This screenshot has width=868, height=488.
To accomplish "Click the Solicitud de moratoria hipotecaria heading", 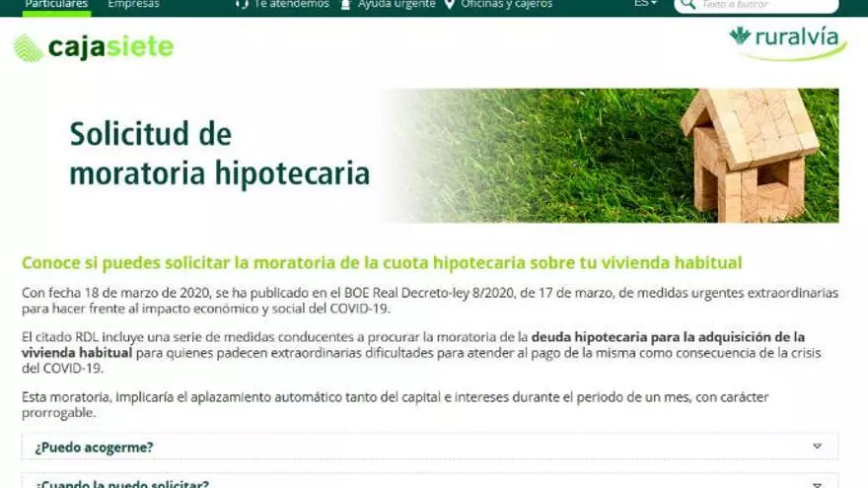I will pyautogui.click(x=219, y=154).
